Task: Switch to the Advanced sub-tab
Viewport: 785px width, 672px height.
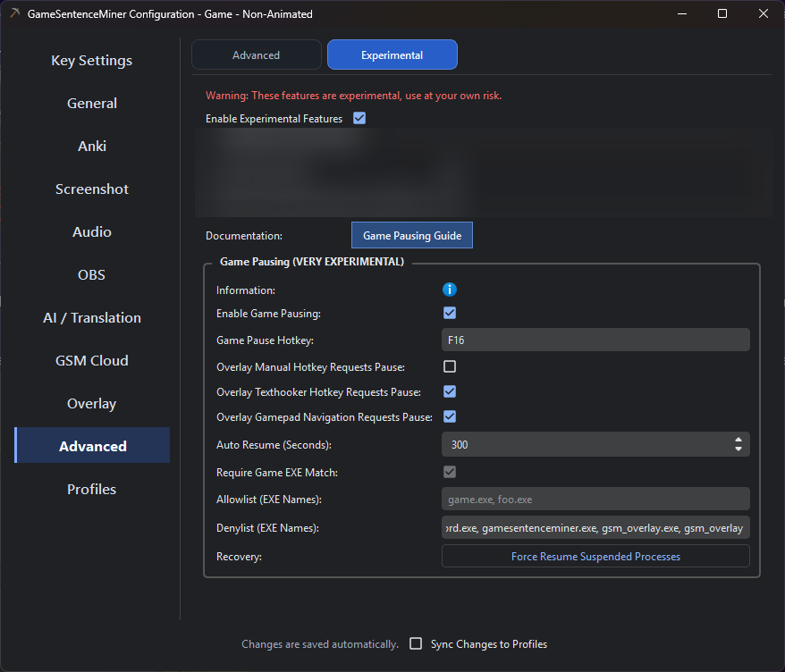Action: (x=256, y=55)
